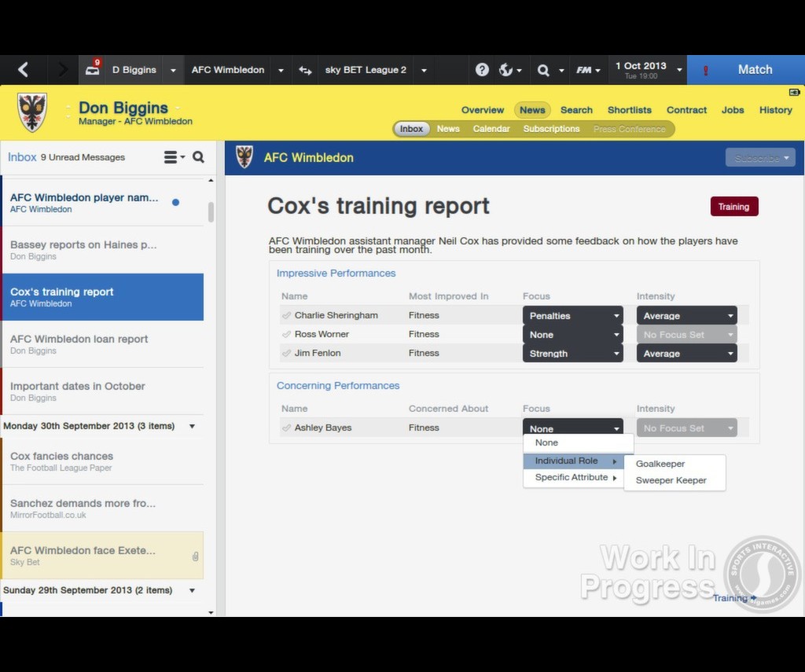
Task: Select None in focus menu
Action: coord(578,442)
